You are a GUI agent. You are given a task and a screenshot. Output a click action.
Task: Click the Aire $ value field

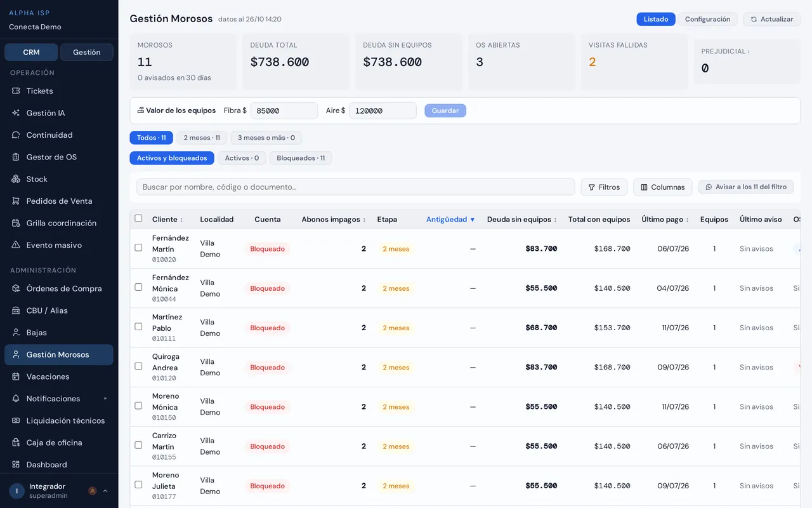pyautogui.click(x=383, y=110)
